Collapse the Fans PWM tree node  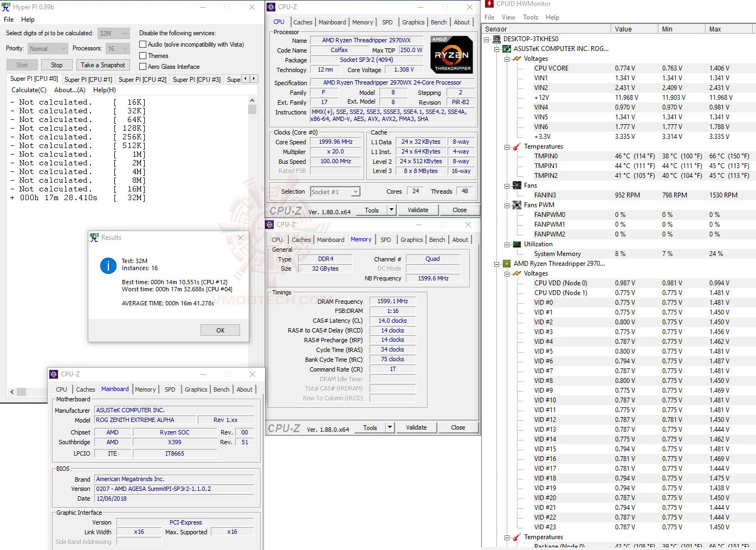click(507, 206)
